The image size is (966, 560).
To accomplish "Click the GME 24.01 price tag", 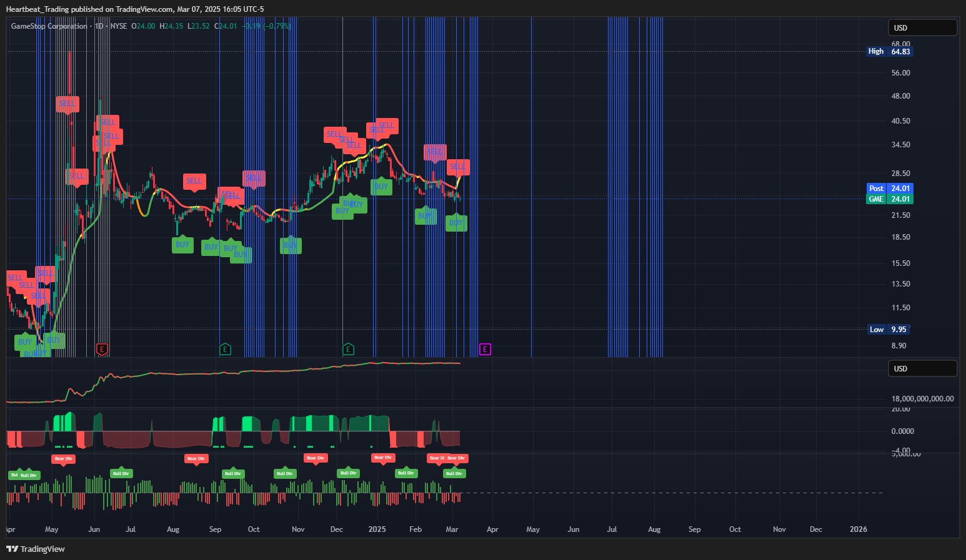I will tap(890, 199).
